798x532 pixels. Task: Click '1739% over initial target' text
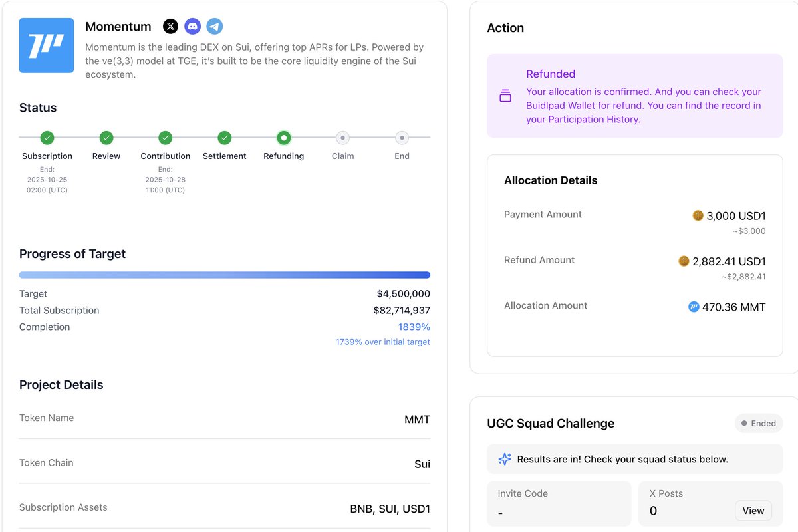coord(383,342)
